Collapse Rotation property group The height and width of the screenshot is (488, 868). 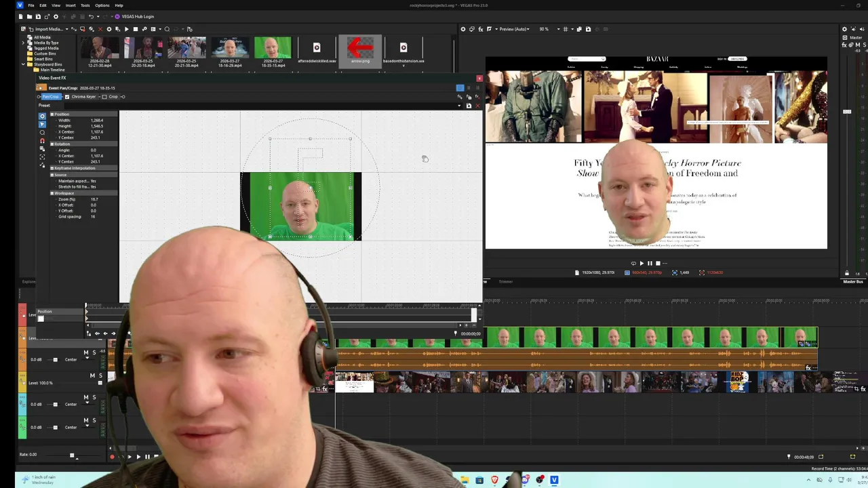52,144
